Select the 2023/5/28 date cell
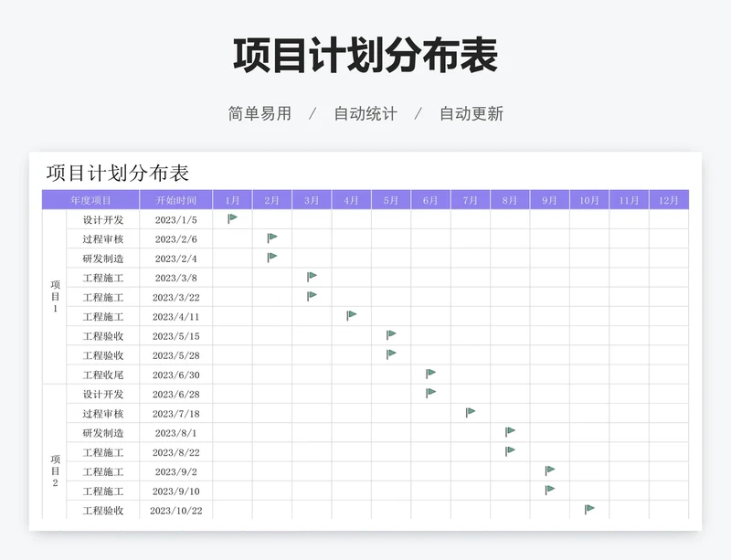 [175, 355]
